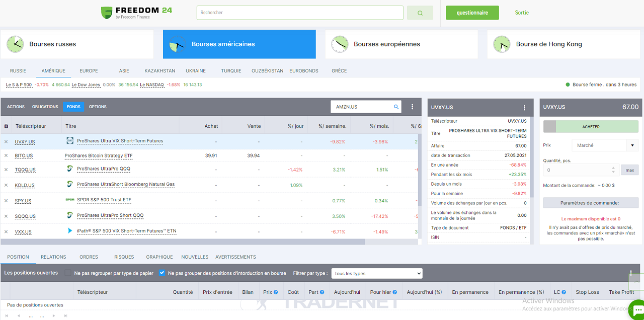Select the KAZAKHSTAN region tab

(160, 71)
